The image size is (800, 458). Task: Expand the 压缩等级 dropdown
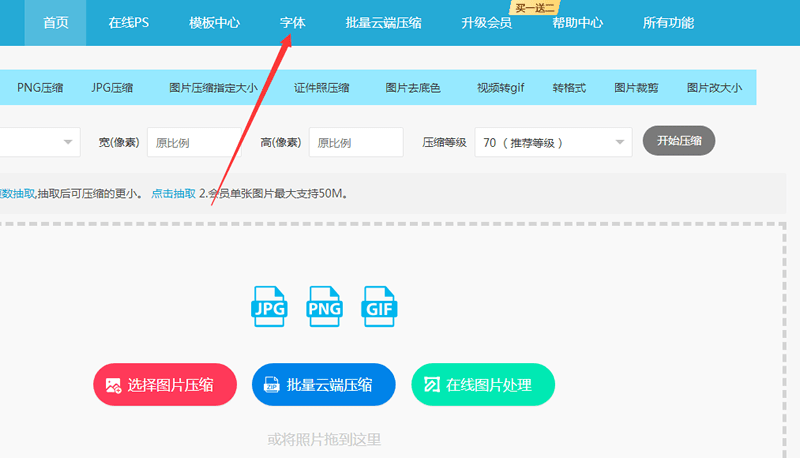(x=553, y=142)
